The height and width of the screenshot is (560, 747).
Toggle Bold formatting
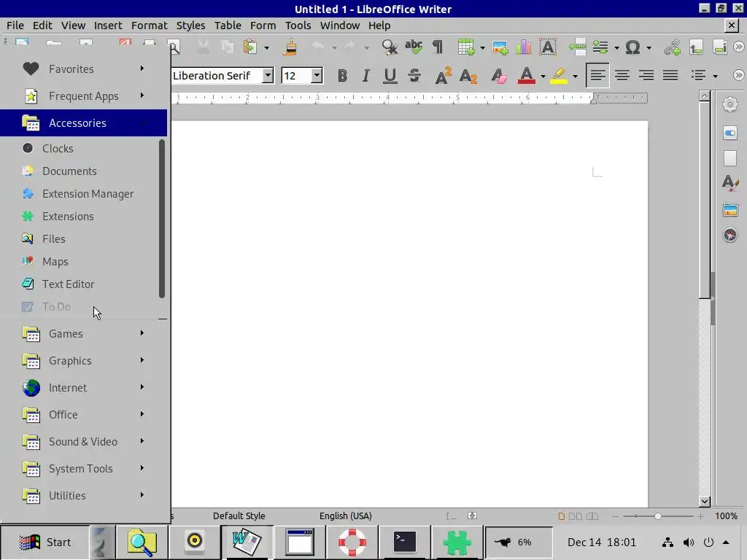click(342, 75)
